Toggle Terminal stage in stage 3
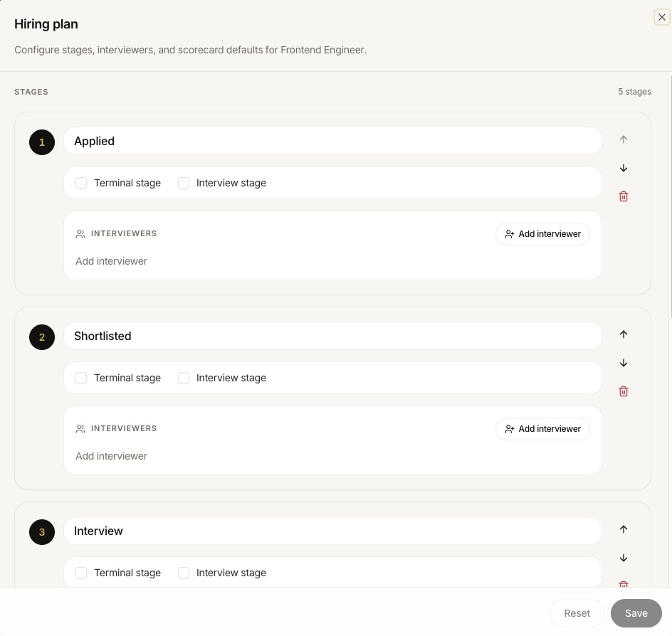 point(81,573)
